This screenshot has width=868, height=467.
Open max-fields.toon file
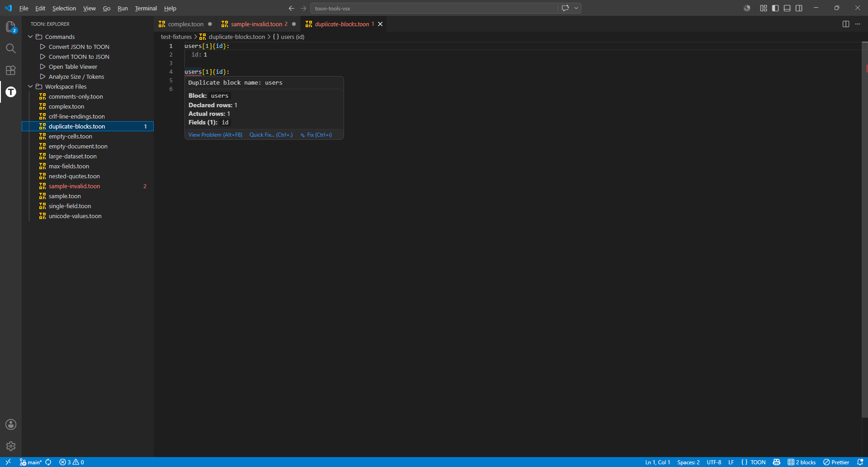pyautogui.click(x=69, y=166)
